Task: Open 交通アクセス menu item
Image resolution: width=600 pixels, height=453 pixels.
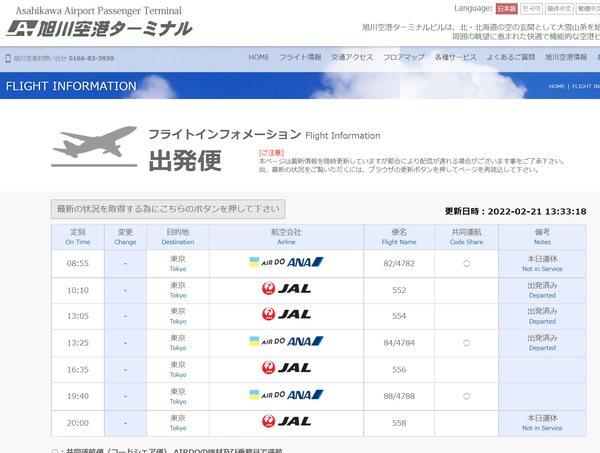Action: click(352, 57)
